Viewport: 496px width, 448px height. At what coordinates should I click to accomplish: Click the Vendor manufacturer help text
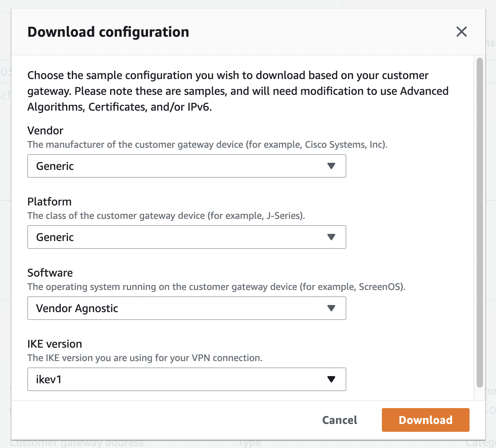click(x=207, y=145)
